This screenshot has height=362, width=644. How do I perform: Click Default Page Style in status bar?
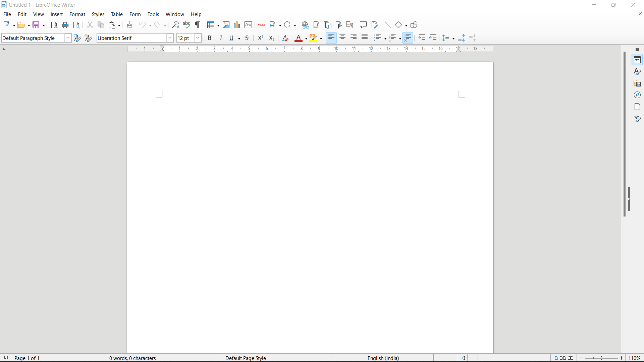[246, 358]
